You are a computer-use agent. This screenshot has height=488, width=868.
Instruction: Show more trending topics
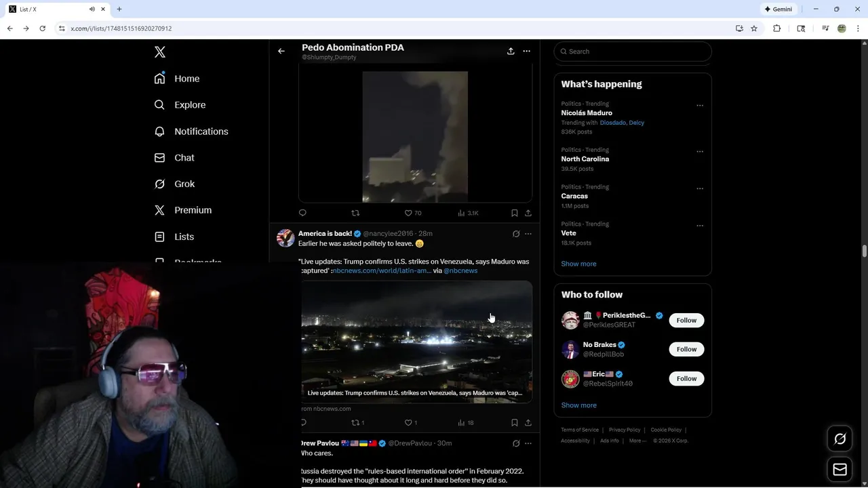point(578,264)
